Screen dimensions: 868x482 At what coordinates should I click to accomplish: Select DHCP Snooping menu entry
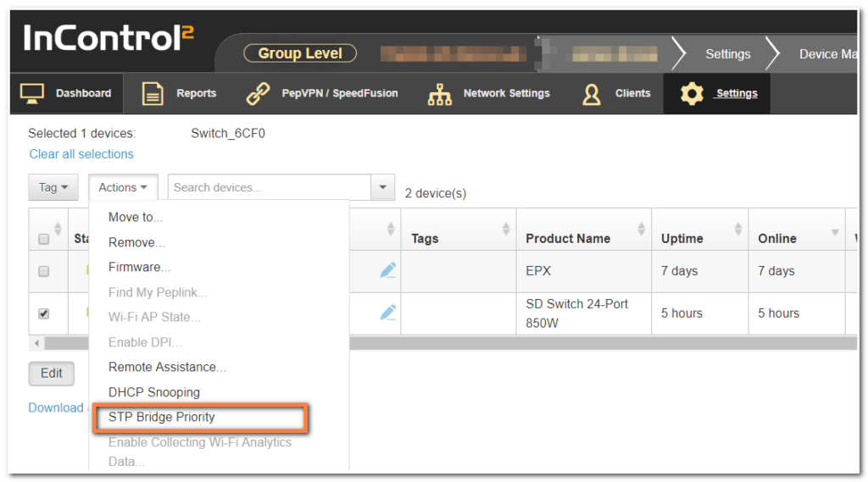154,392
